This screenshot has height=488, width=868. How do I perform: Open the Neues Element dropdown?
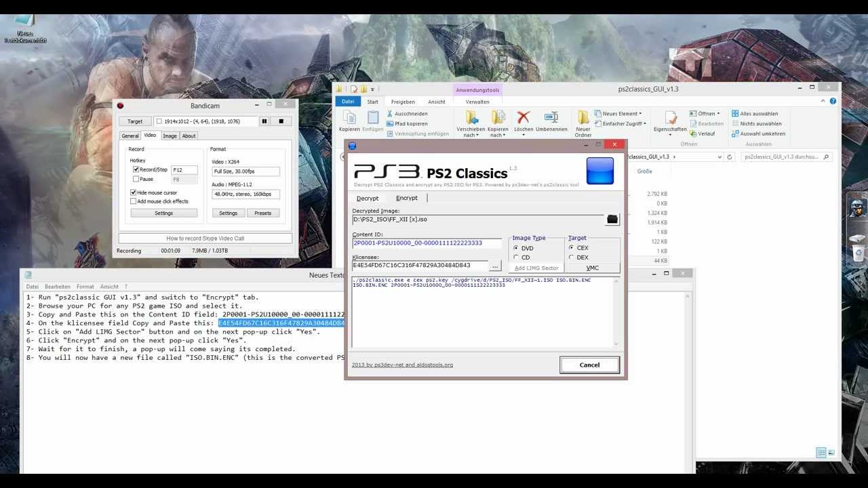[x=618, y=114]
